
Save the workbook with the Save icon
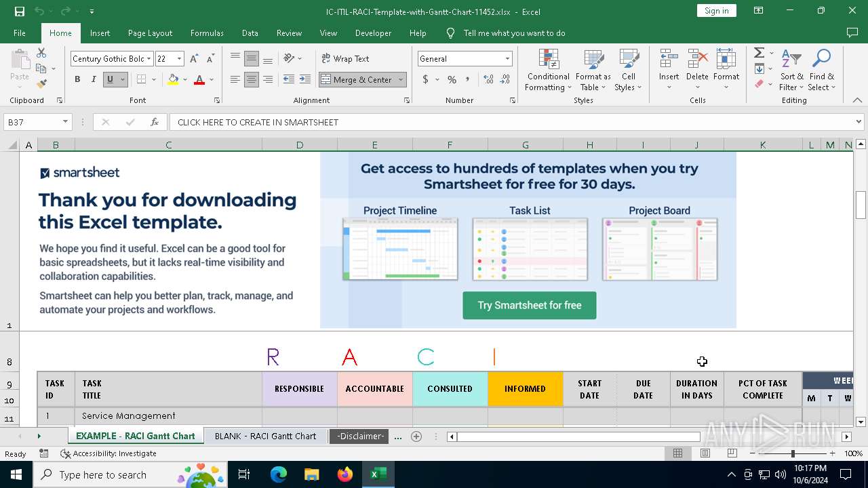19,11
